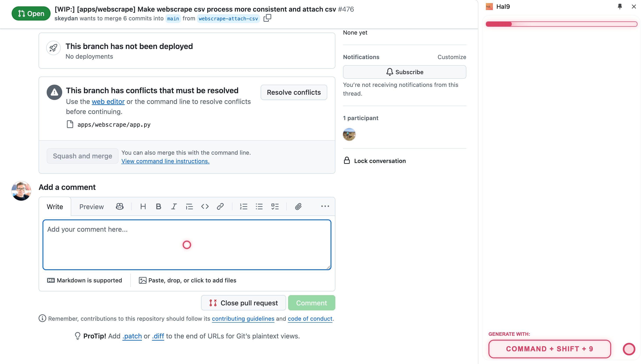The image size is (644, 364).
Task: Insert a task list
Action: (275, 206)
